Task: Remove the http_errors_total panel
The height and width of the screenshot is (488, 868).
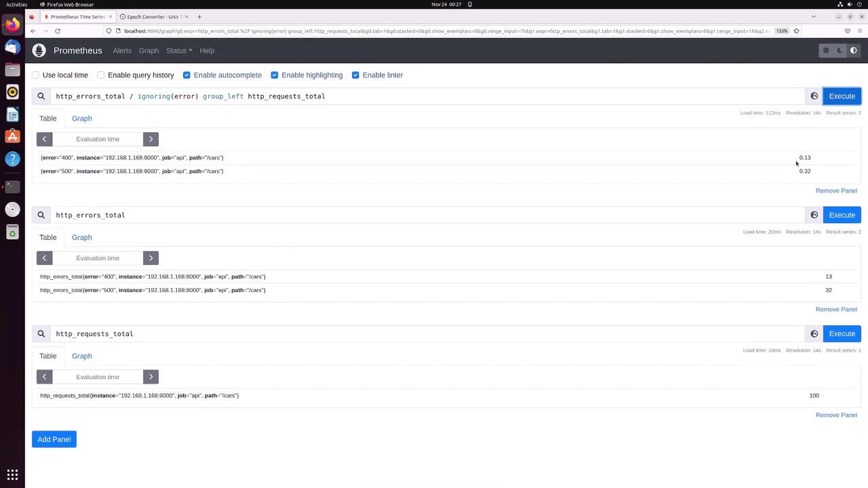Action: click(836, 309)
